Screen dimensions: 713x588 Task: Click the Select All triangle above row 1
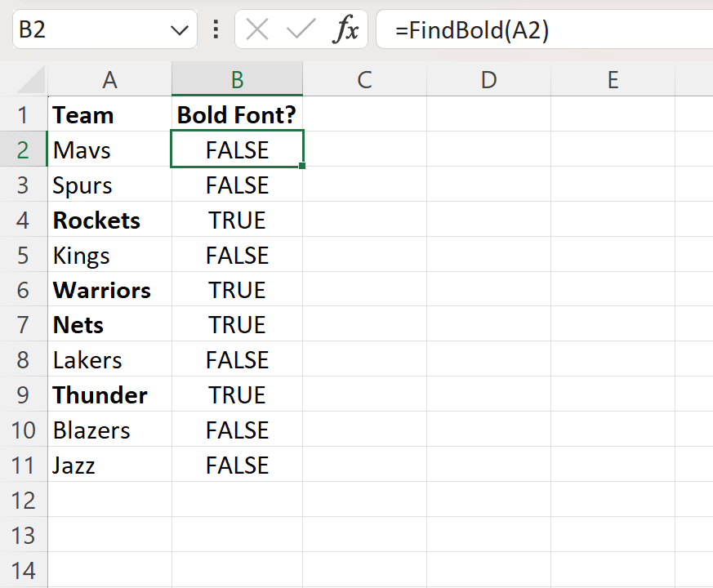[x=29, y=79]
